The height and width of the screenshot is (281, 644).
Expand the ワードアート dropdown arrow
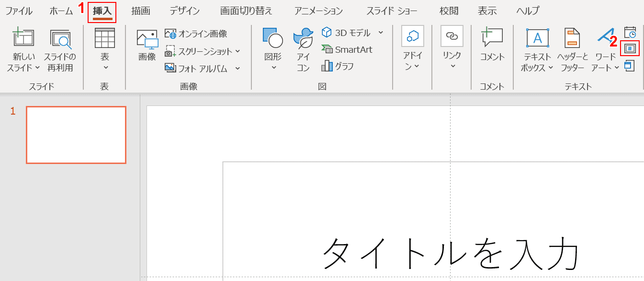click(616, 68)
